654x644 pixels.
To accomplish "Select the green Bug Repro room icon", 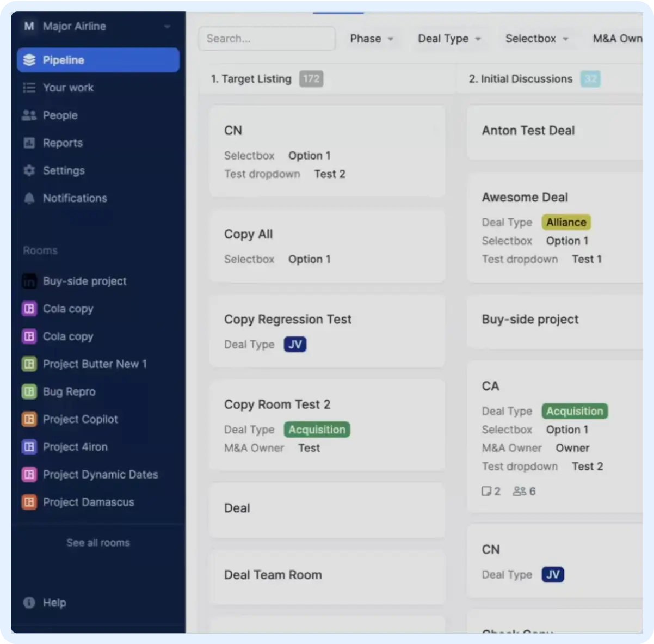I will (x=29, y=391).
